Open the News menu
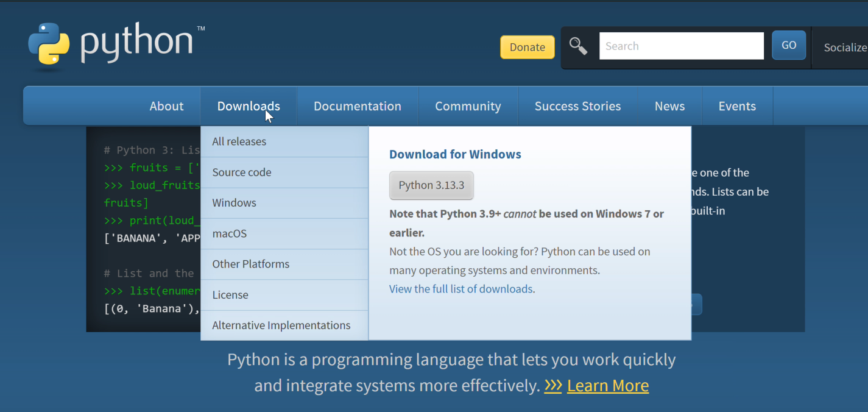Viewport: 868px width, 412px height. click(669, 106)
